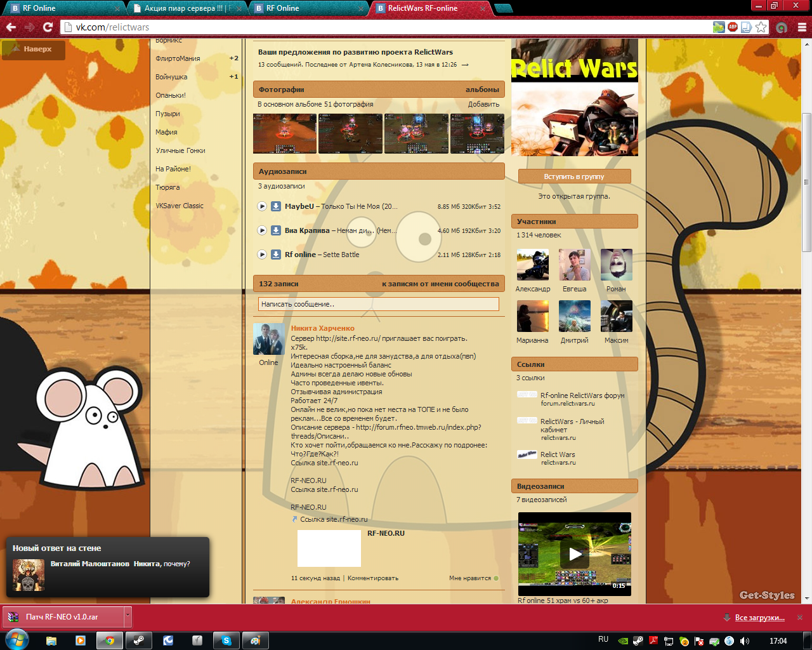Open the first photo thumbnail in the album
This screenshot has width=812, height=650.
tap(285, 134)
